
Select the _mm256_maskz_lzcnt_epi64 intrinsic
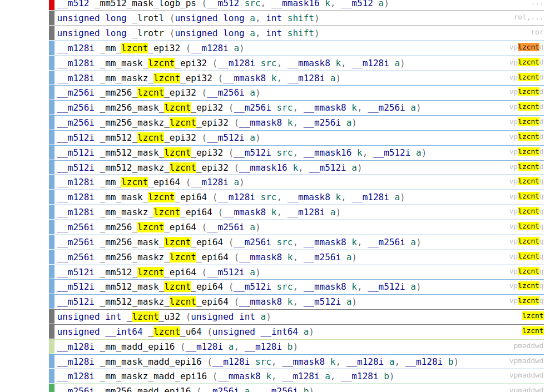tap(296, 257)
